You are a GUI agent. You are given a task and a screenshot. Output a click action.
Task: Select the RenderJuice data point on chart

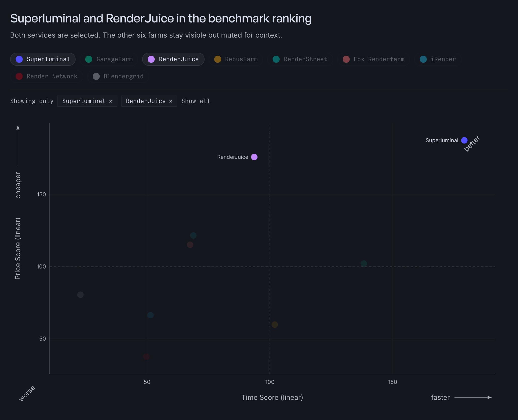(254, 157)
